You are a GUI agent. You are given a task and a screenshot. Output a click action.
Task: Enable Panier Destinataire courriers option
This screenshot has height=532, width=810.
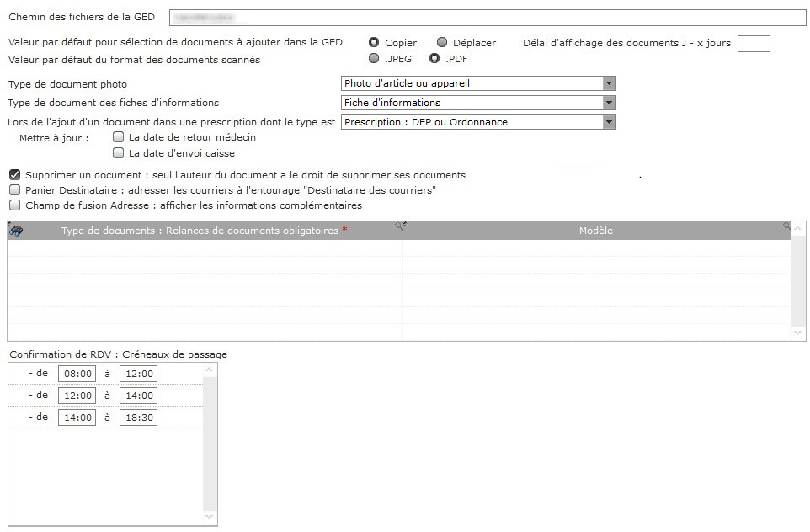pyautogui.click(x=15, y=190)
